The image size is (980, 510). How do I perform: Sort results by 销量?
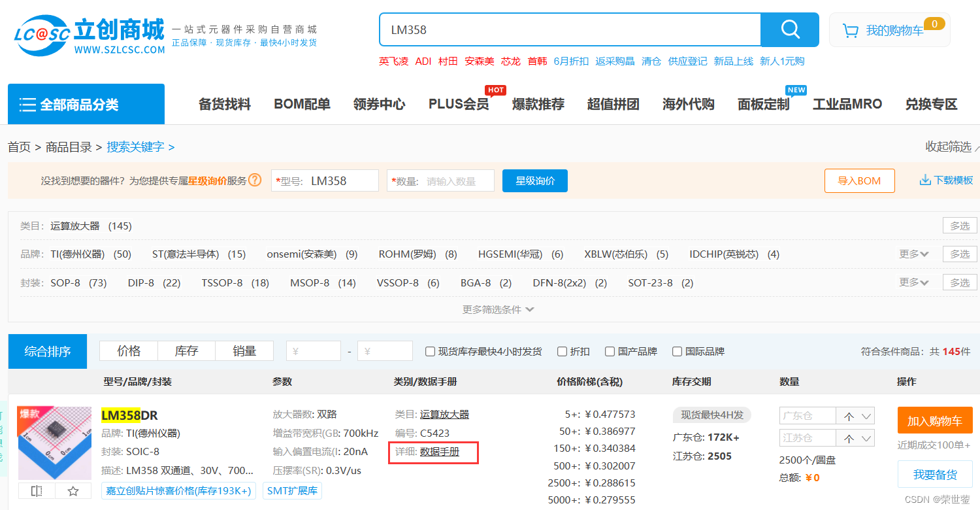tap(244, 351)
